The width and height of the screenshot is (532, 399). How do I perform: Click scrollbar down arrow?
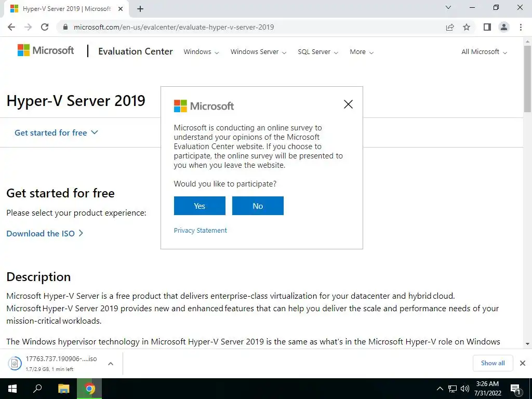tap(527, 344)
